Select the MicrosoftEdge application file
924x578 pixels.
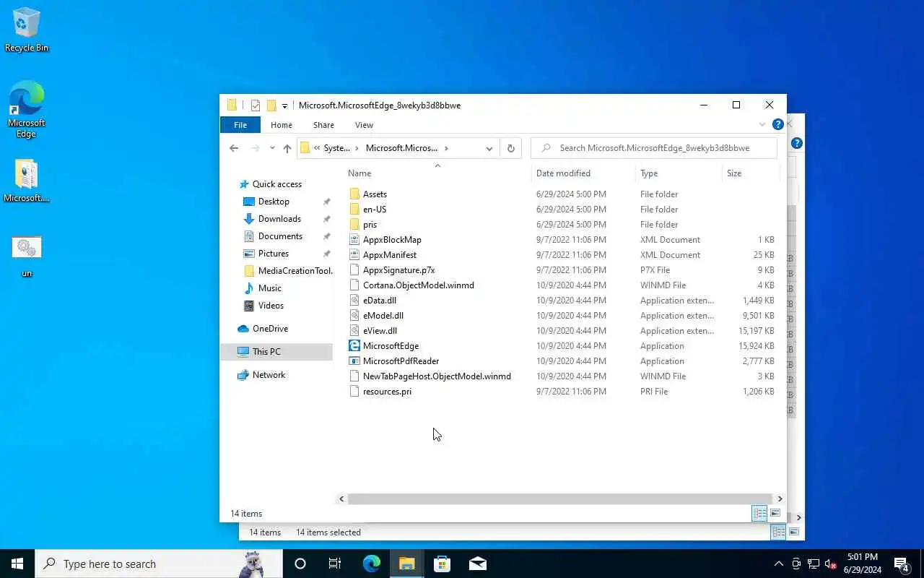pyautogui.click(x=391, y=346)
